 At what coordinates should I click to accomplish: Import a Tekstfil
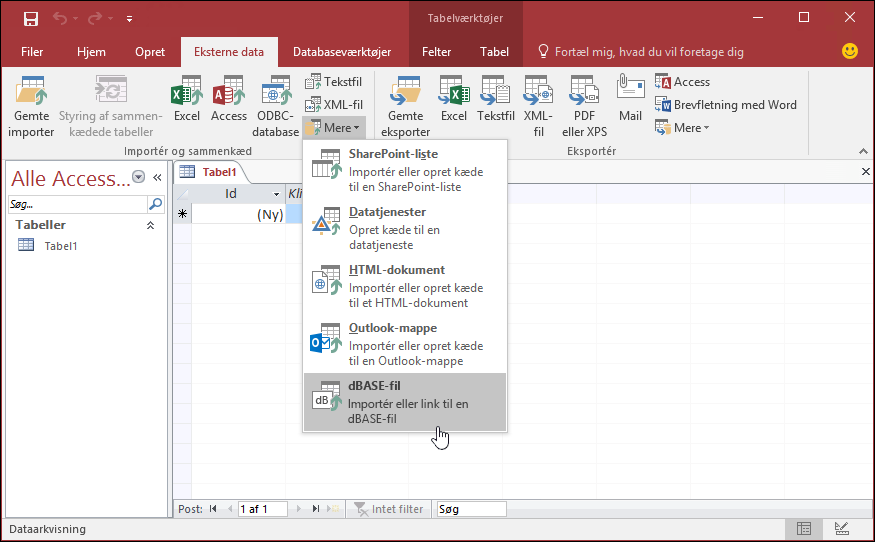pos(333,81)
